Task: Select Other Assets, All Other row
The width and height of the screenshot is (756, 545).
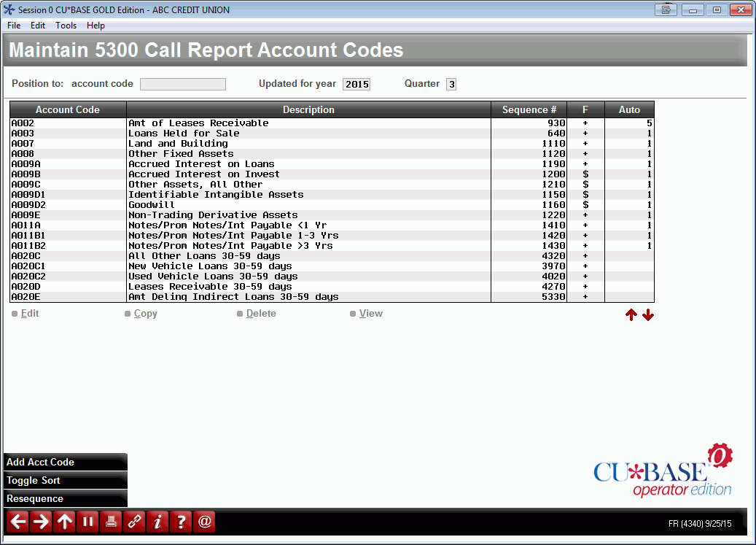Action: coord(332,185)
